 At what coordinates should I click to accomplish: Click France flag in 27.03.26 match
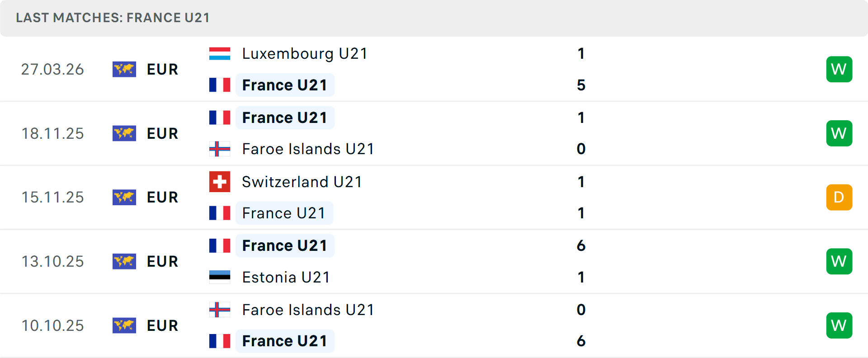220,85
